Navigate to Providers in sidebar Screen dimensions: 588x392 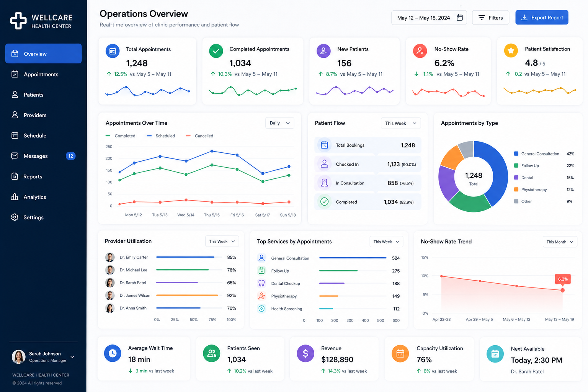pos(43,115)
